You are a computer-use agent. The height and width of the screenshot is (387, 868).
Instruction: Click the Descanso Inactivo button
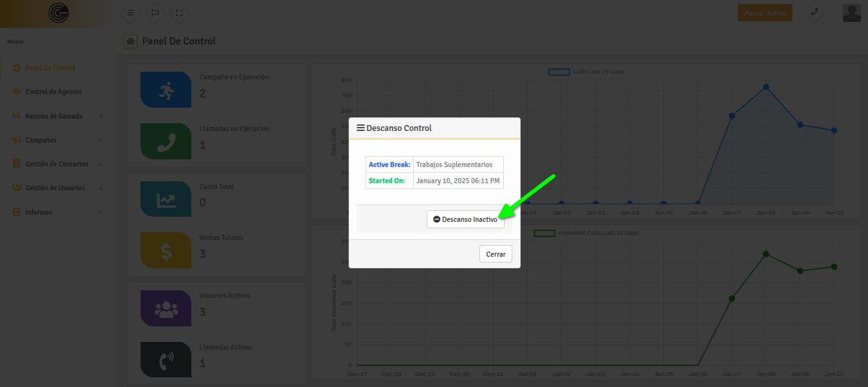point(465,219)
